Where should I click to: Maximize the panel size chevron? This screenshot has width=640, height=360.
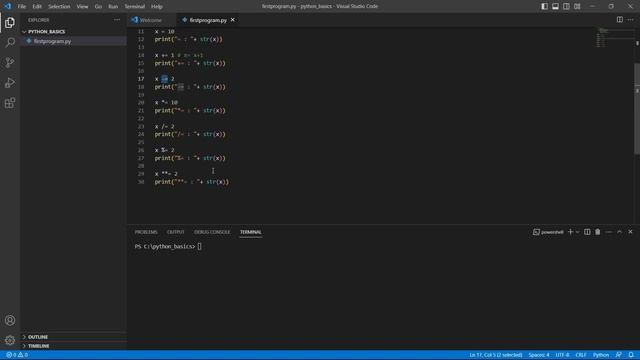pyautogui.click(x=620, y=232)
